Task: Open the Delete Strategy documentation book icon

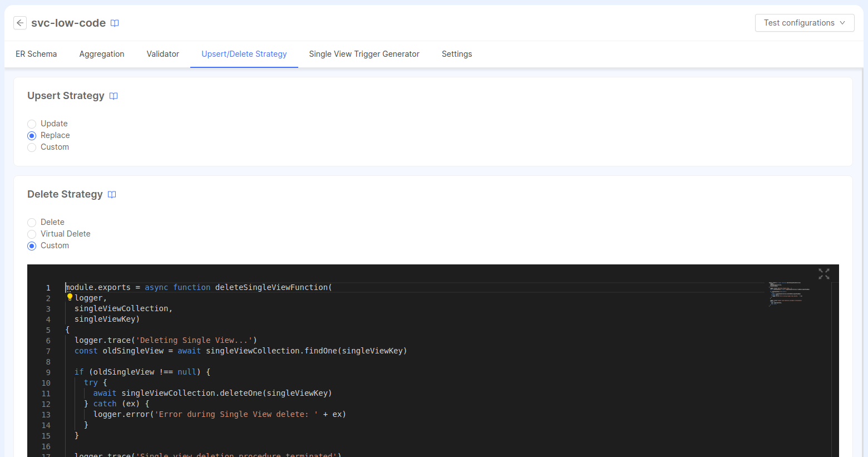Action: pos(112,194)
